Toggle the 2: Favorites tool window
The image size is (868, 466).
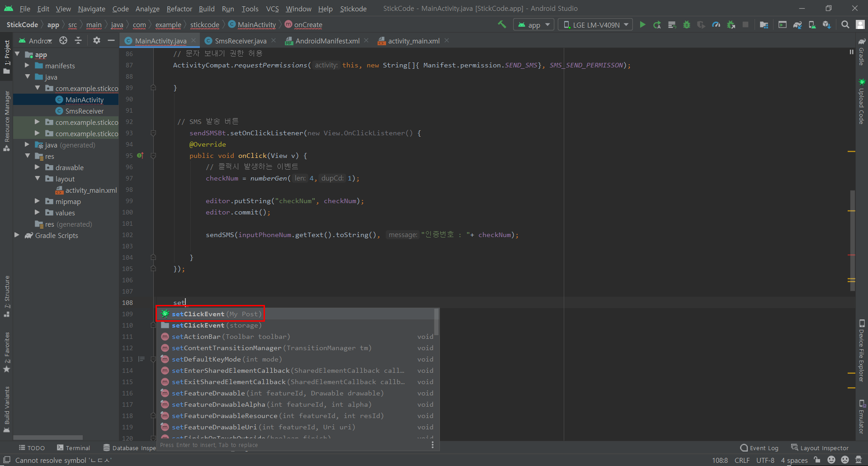[x=7, y=352]
